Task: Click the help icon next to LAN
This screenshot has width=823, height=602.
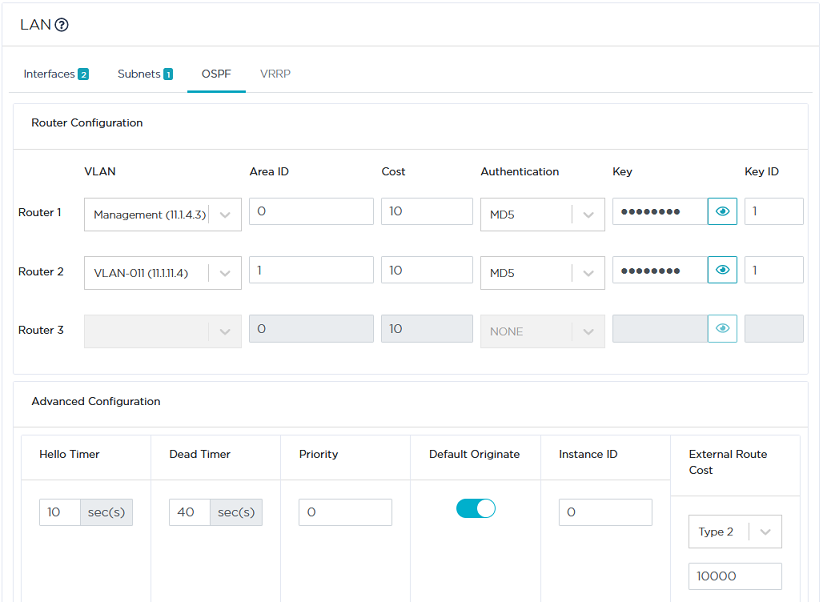Action: (x=59, y=24)
